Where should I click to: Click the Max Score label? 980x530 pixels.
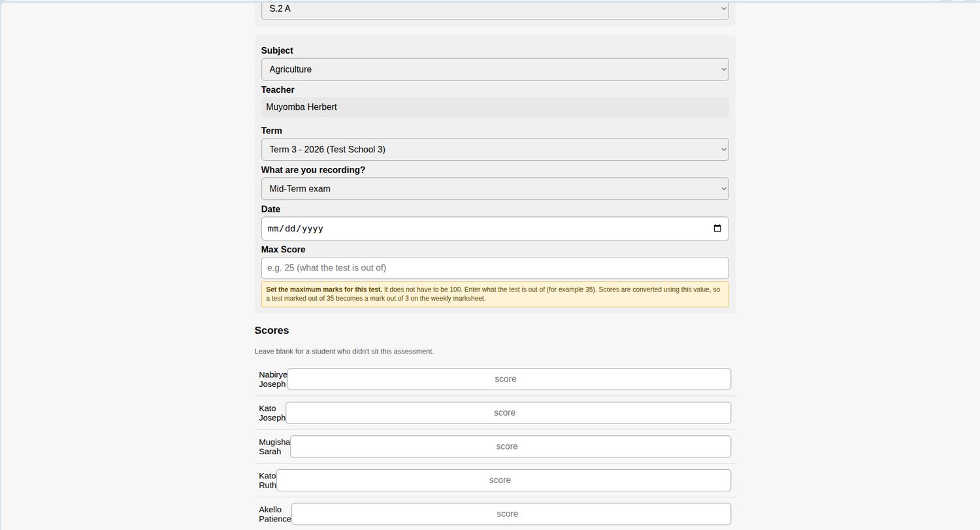(284, 250)
